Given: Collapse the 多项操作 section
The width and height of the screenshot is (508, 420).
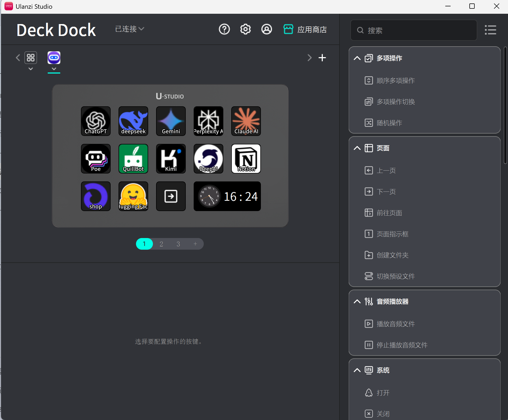Looking at the screenshot, I should 357,58.
